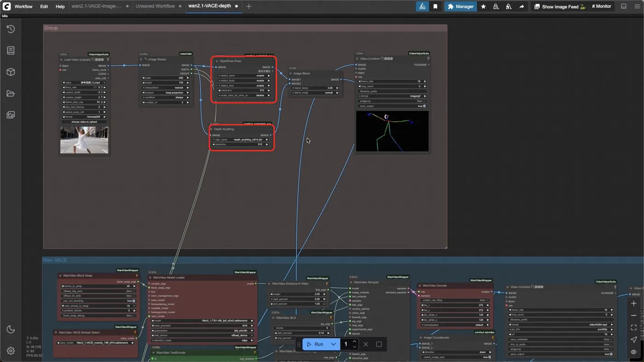This screenshot has height=362, width=644.
Task: Toggle save_output in top Video Combine node
Action: point(393,106)
